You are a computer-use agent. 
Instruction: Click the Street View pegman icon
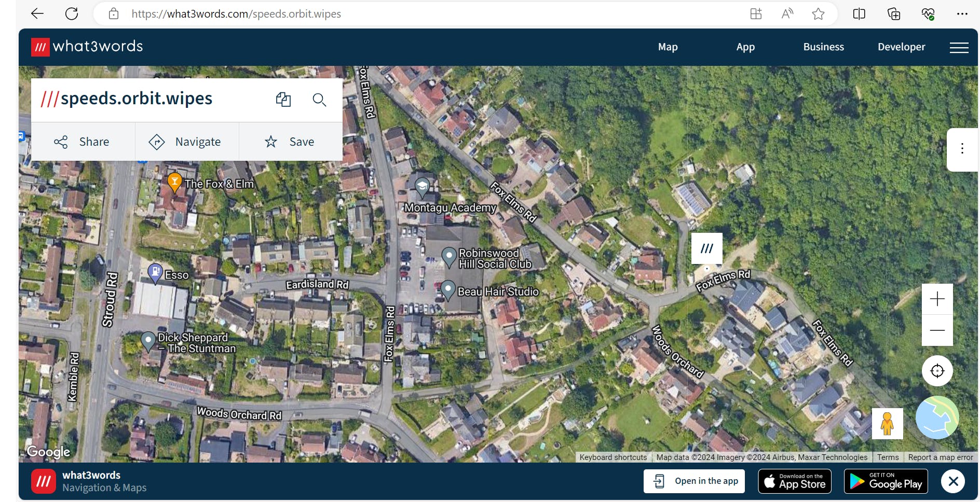tap(887, 424)
